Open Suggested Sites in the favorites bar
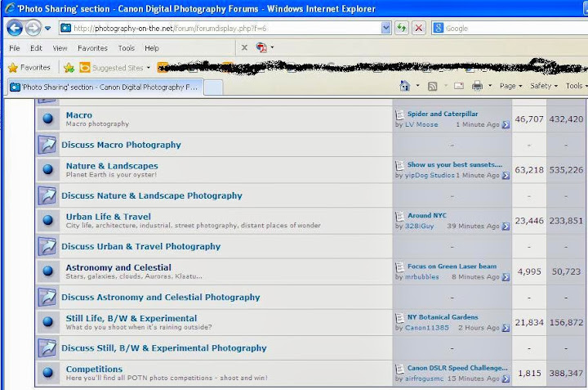Viewport: 588px width, 390px height. coord(114,68)
